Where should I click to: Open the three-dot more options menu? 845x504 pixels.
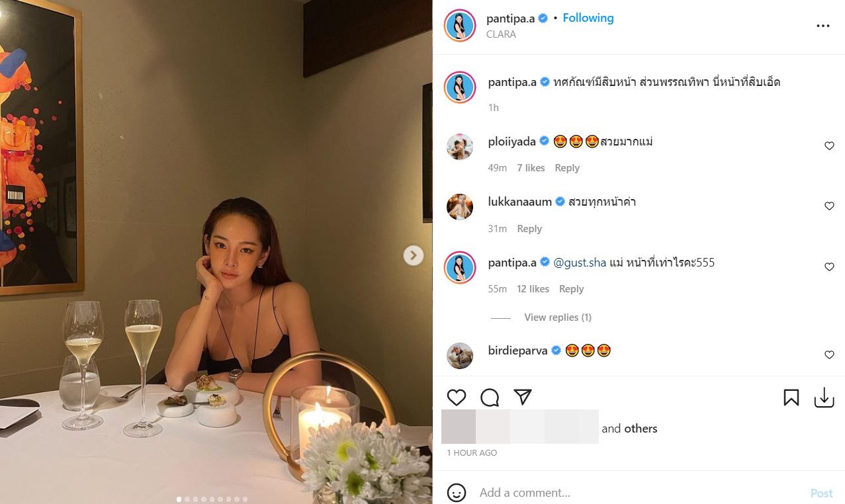823,26
